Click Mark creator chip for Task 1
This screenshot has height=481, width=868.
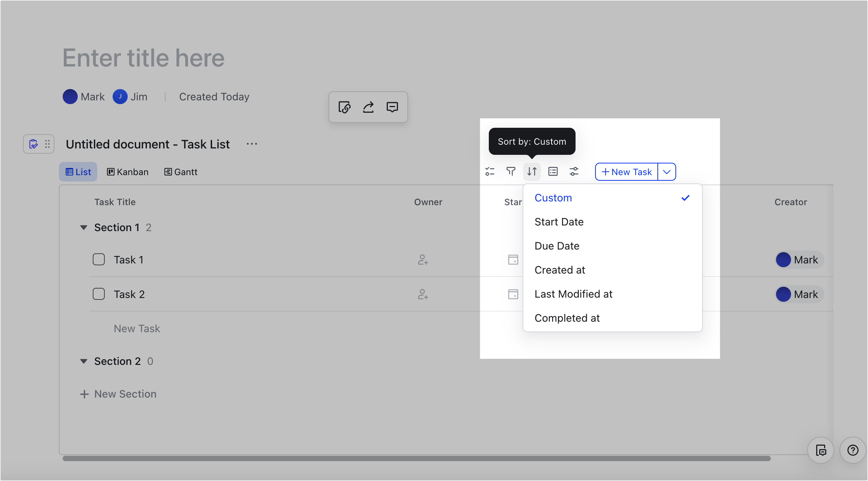(x=800, y=260)
